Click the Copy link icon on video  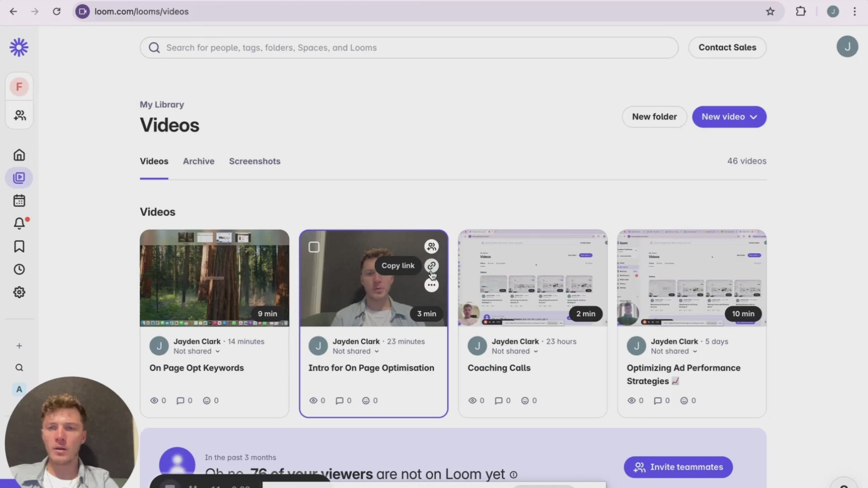click(x=431, y=266)
